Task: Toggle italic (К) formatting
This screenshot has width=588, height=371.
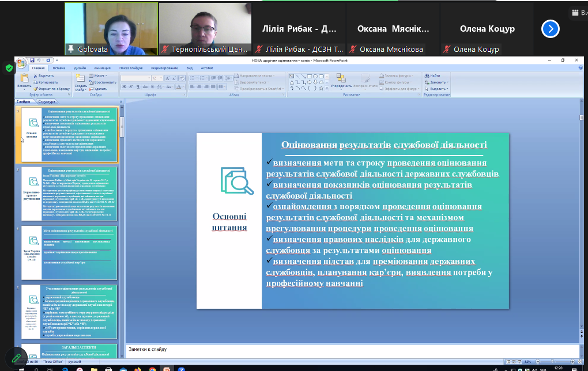Action: [x=131, y=86]
